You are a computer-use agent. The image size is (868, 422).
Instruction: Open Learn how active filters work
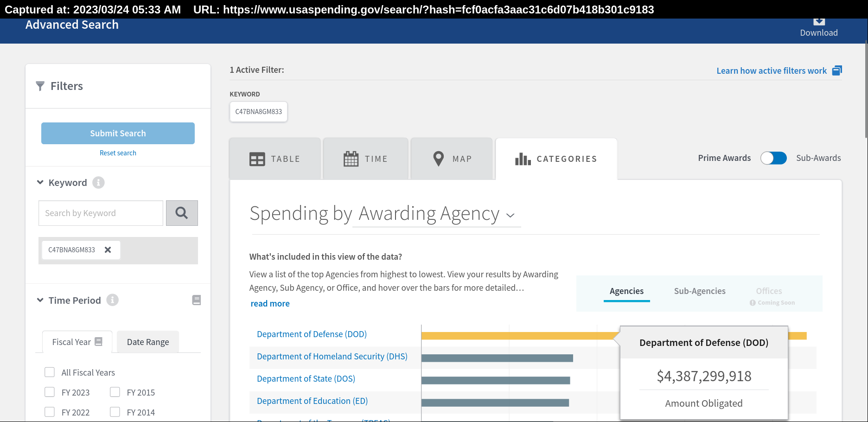(x=772, y=71)
